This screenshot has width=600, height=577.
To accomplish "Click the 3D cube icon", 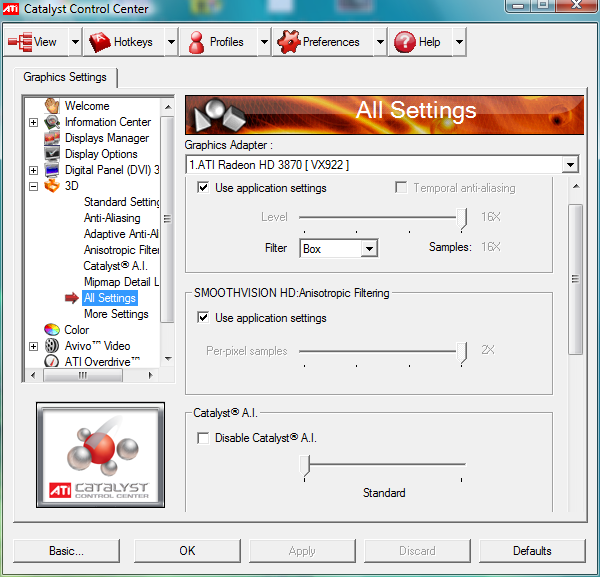I will (x=52, y=186).
